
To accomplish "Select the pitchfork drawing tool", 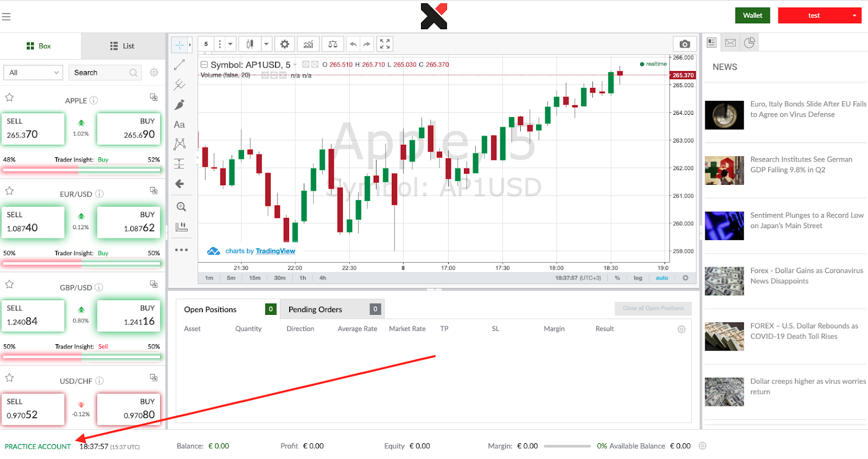I will coord(180,85).
